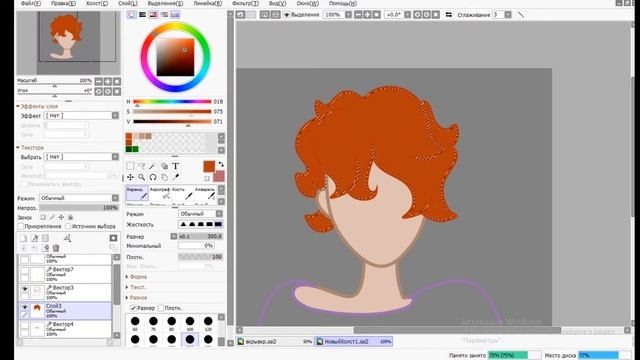Create a new raster layer

point(23,238)
